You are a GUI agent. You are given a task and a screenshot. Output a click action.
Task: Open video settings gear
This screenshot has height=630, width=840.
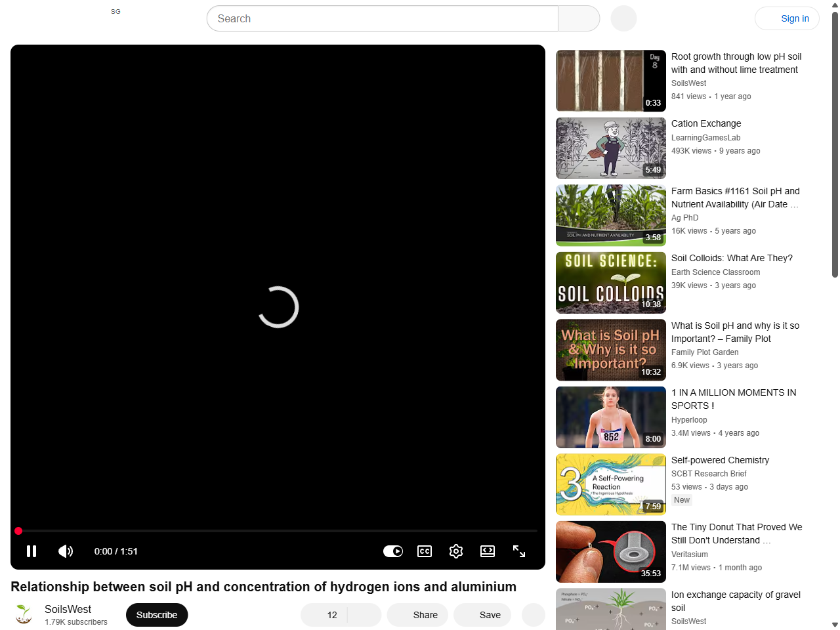456,551
